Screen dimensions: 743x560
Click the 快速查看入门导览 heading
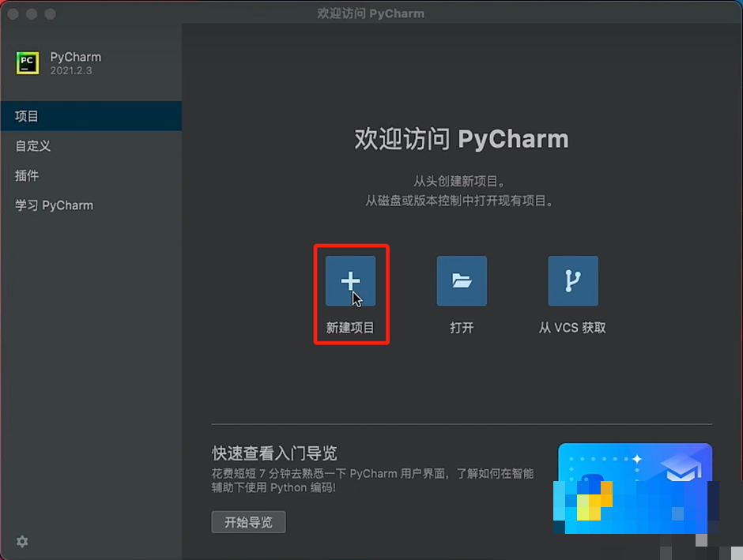click(274, 453)
